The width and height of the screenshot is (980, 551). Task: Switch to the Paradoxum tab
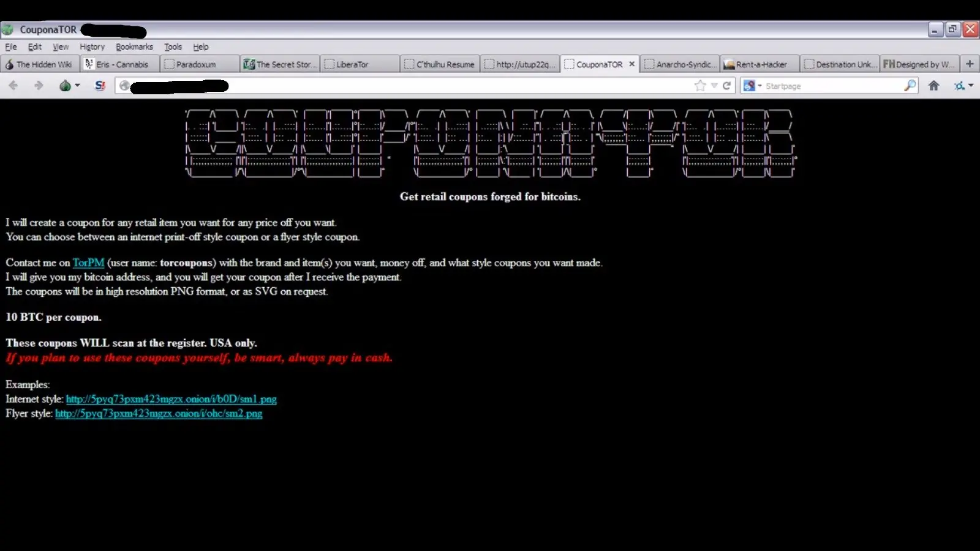200,64
